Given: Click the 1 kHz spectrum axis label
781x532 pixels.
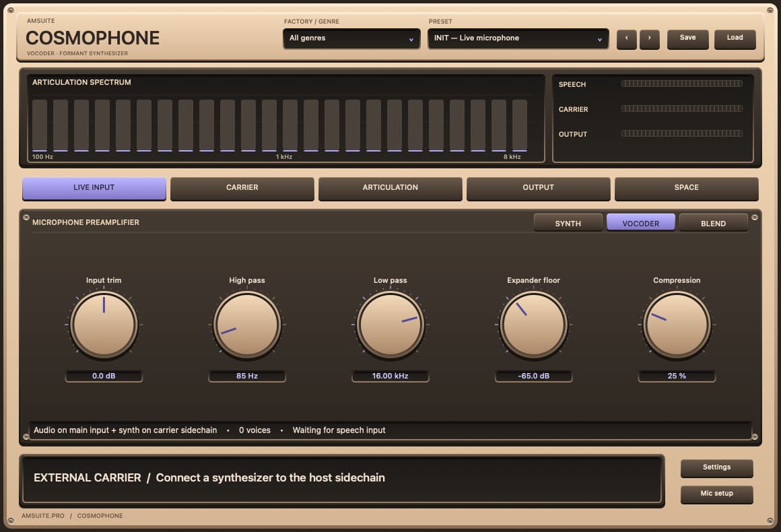Looking at the screenshot, I should (284, 157).
